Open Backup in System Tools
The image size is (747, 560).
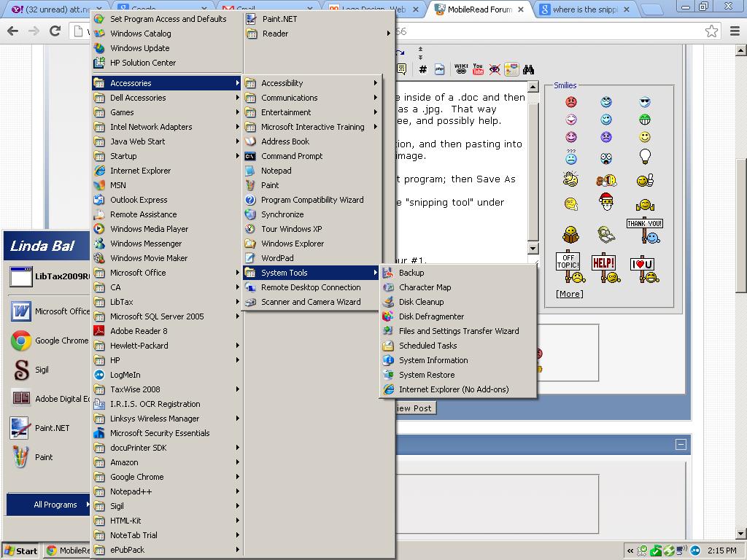(x=458, y=273)
